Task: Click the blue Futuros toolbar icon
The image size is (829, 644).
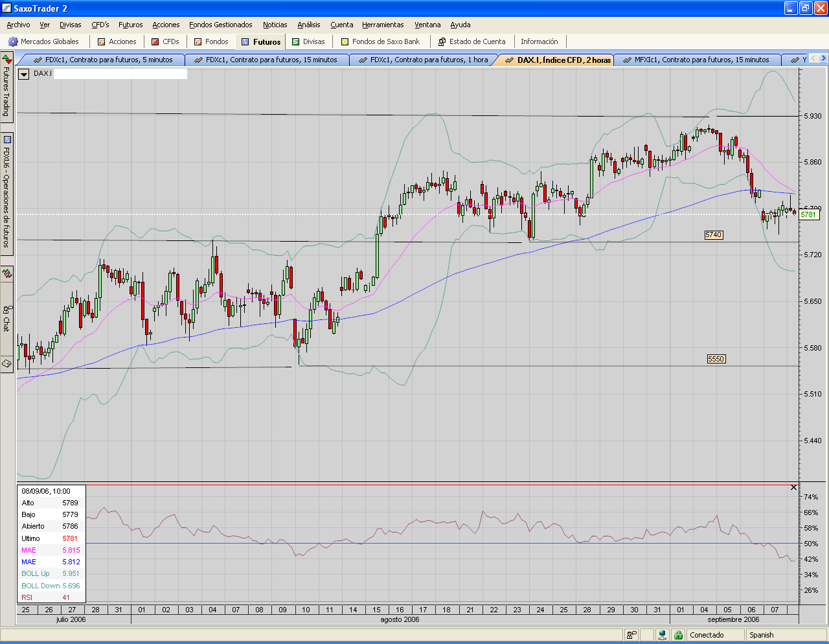Action: [x=245, y=41]
